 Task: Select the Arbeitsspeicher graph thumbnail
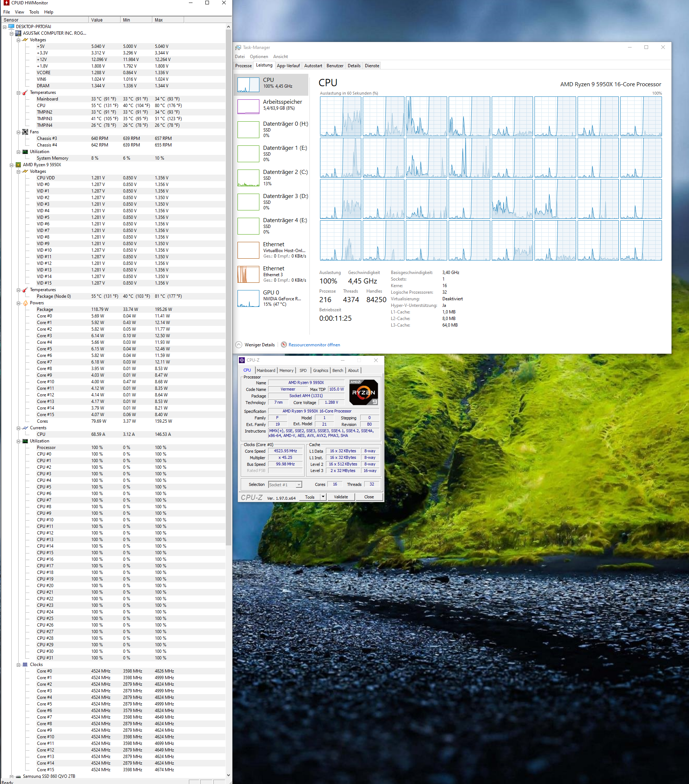(x=248, y=106)
